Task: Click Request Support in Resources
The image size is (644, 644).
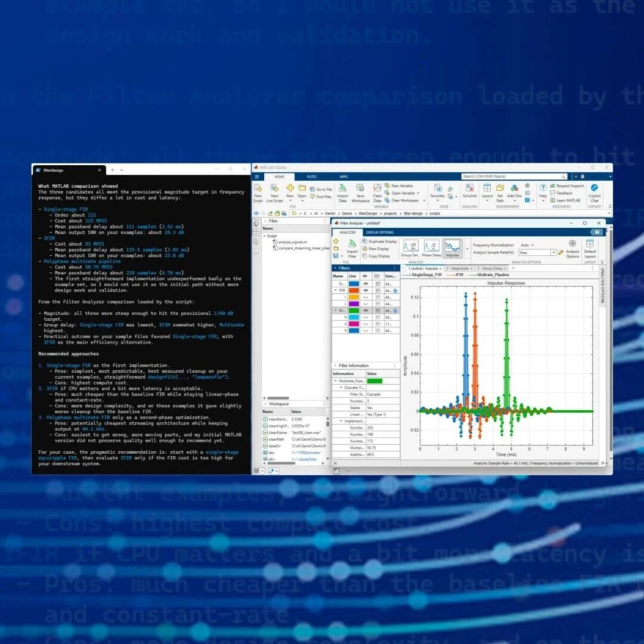Action: click(x=567, y=185)
